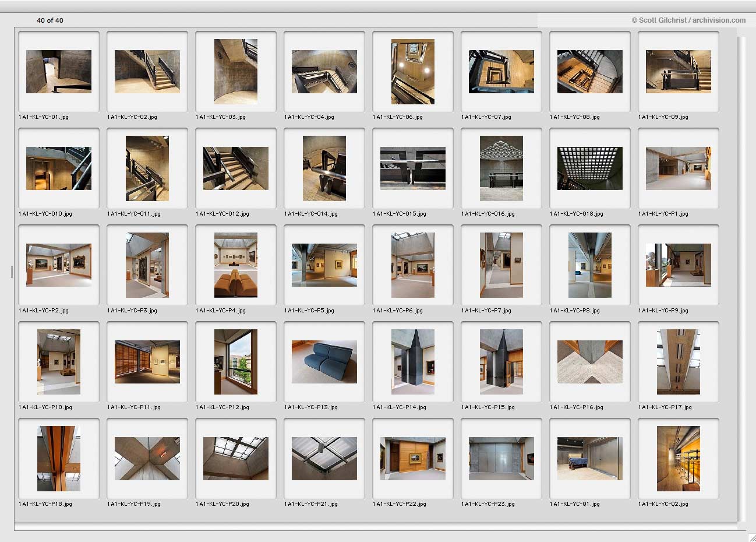Select thumbnail 1A1-KL-YC-012.jpg

236,168
